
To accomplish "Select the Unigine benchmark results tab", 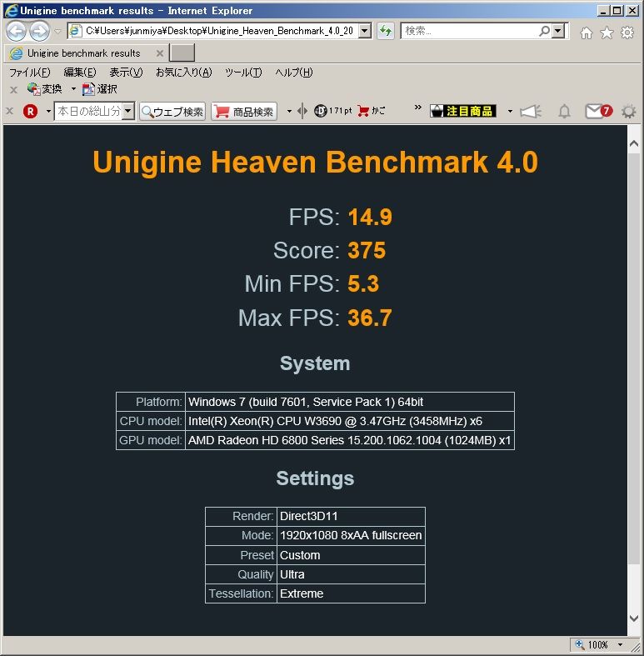I will click(x=83, y=53).
